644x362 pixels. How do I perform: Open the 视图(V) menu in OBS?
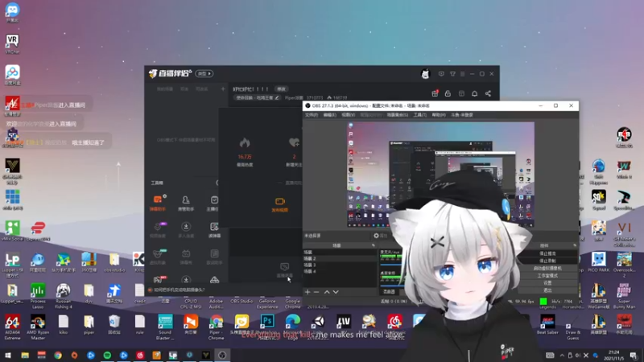[349, 115]
